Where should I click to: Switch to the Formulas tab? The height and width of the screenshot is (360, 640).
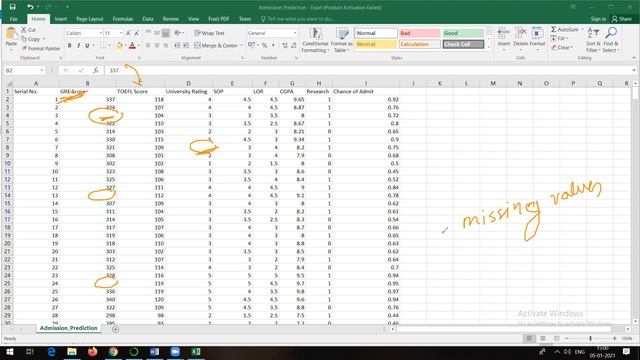click(123, 19)
